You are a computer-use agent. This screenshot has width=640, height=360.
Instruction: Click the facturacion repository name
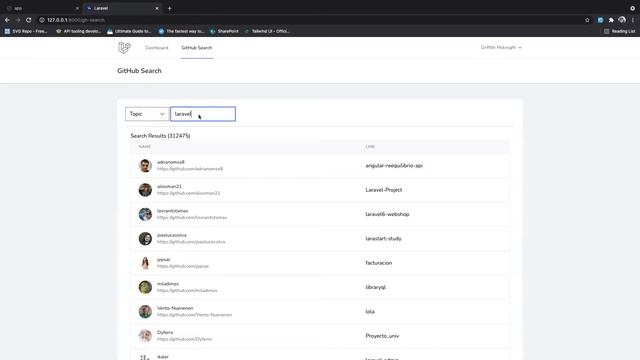378,263
